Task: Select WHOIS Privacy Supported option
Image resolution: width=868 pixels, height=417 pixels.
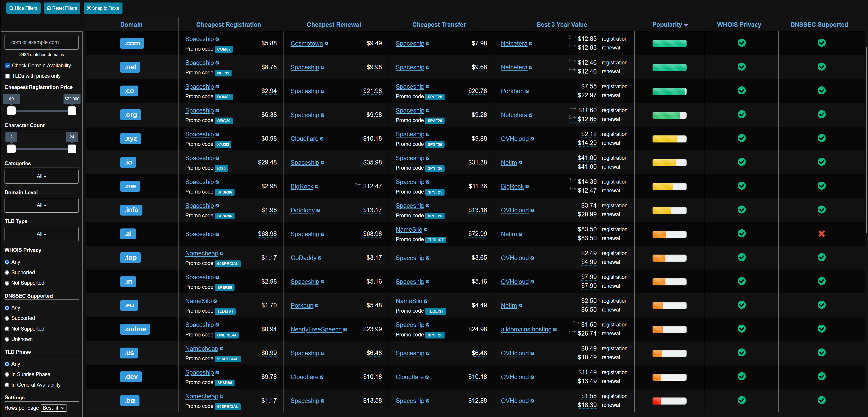Action: [x=7, y=273]
